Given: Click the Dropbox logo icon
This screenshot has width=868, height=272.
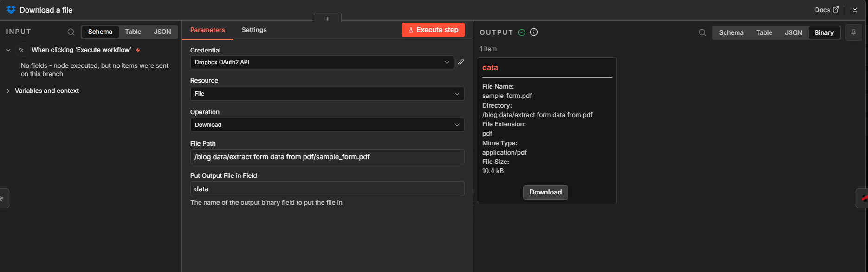Looking at the screenshot, I should coord(11,10).
